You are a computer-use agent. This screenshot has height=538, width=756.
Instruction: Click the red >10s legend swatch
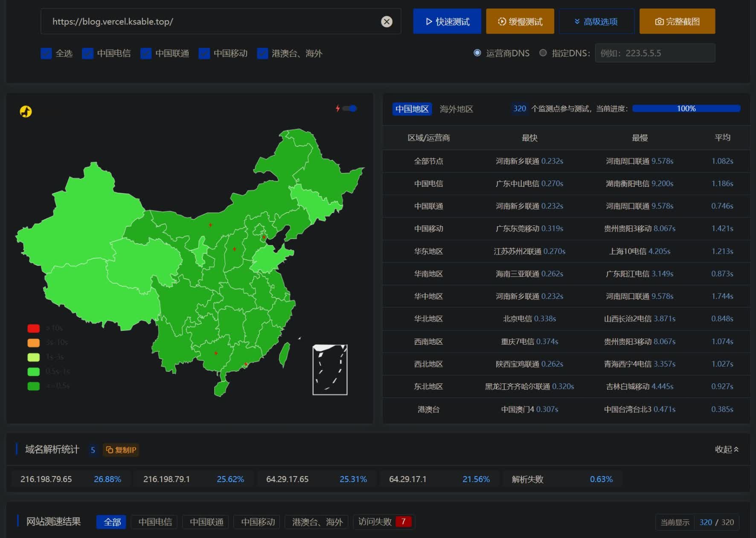[x=33, y=328]
